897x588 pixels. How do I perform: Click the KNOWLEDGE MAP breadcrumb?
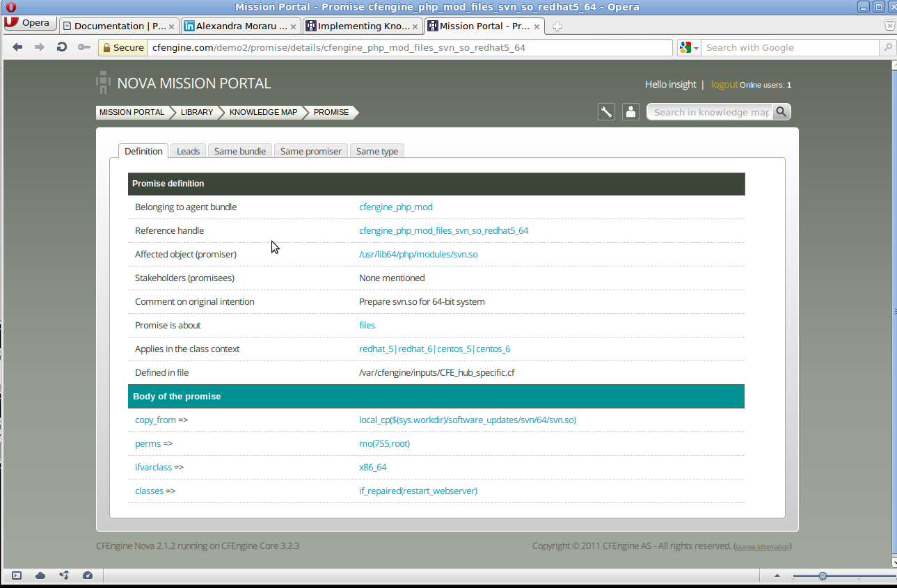click(x=263, y=112)
